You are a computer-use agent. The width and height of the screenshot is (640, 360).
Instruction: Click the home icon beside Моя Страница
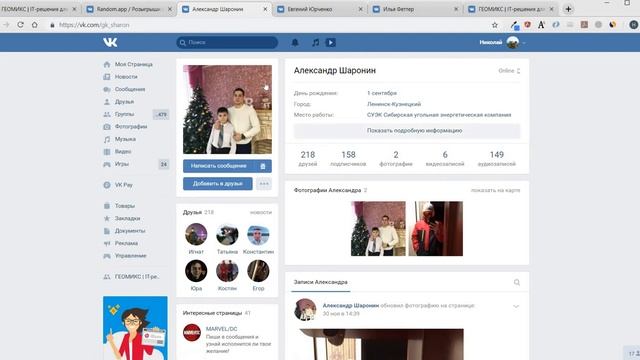coord(107,64)
